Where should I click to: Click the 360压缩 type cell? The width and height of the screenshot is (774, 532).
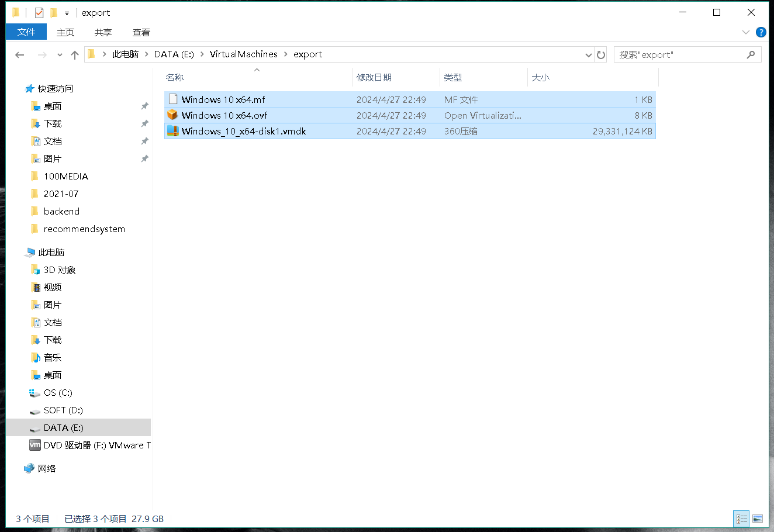pos(461,131)
